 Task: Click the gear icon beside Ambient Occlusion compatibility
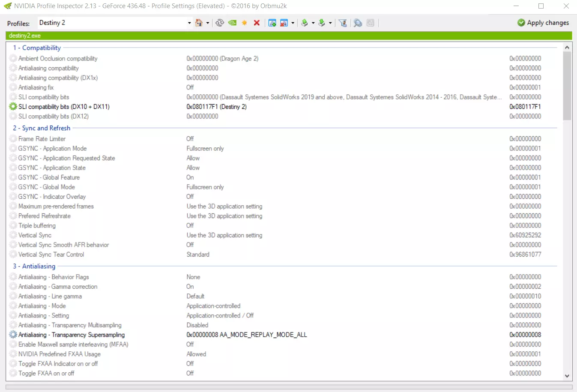(x=13, y=58)
